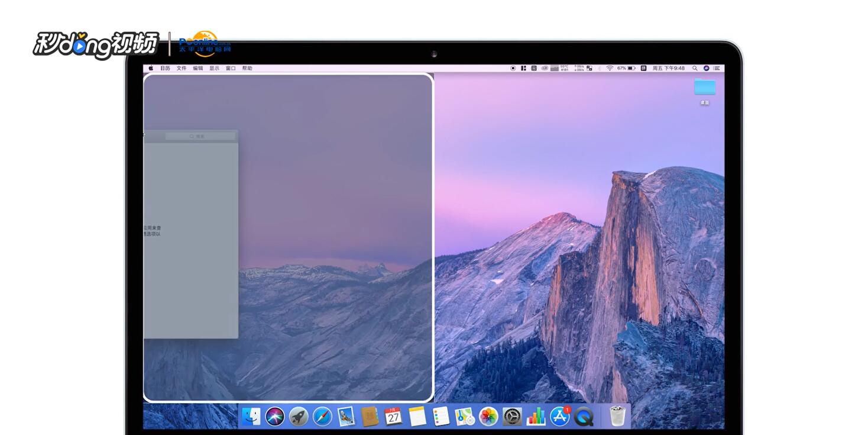Open Notification Center list icon
The width and height of the screenshot is (868, 435).
(x=717, y=68)
